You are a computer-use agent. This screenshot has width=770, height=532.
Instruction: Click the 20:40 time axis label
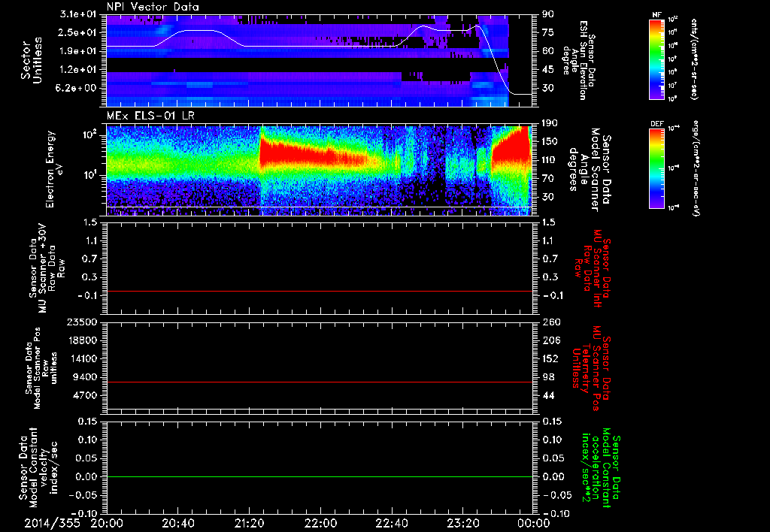(x=178, y=522)
